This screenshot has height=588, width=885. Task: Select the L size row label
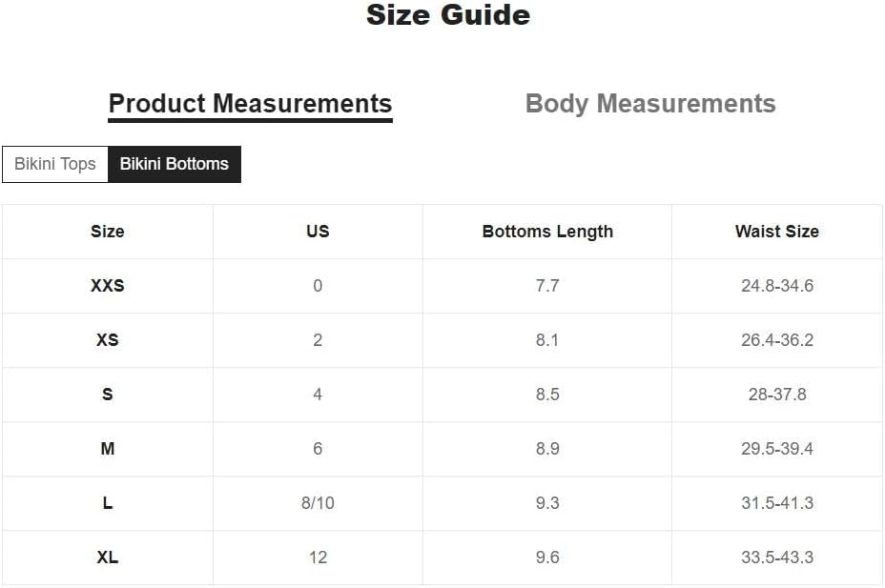[x=107, y=503]
